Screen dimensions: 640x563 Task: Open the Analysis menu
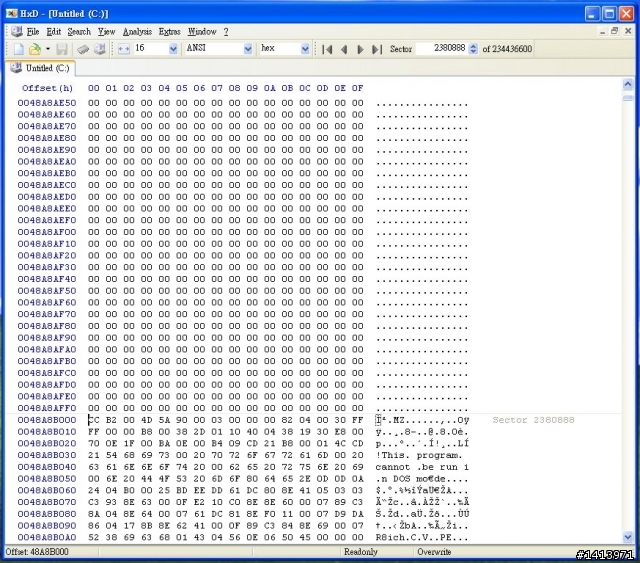coord(137,31)
